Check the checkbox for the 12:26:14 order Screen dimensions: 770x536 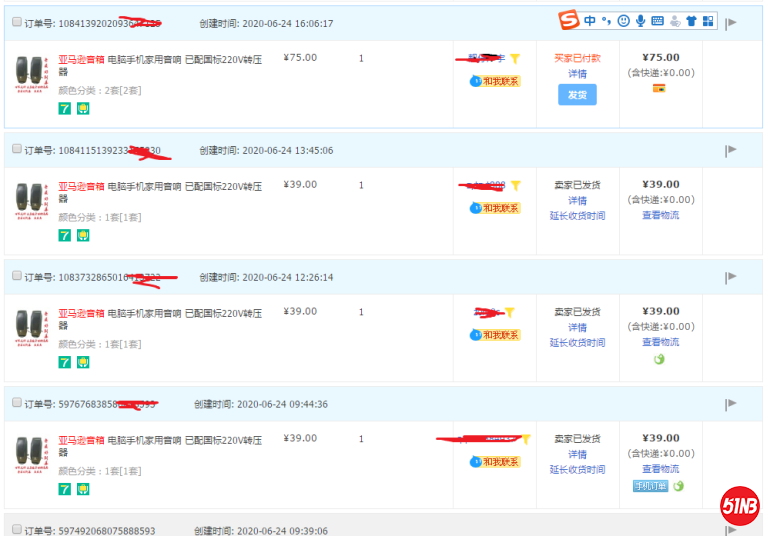17,276
